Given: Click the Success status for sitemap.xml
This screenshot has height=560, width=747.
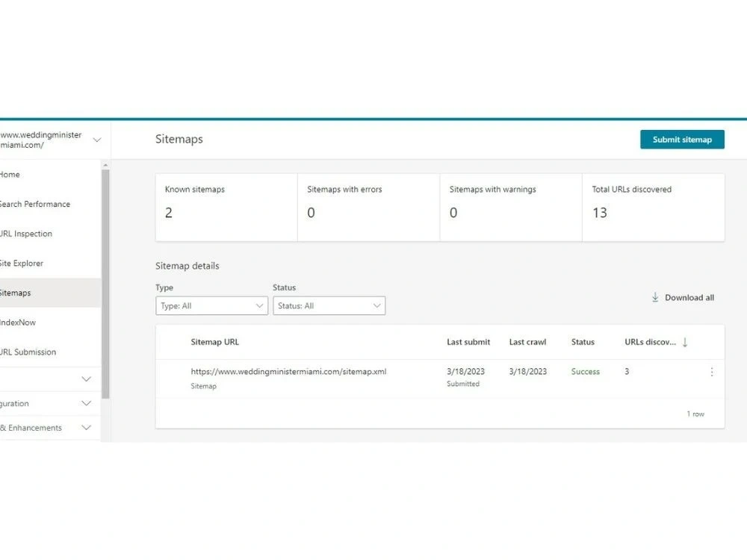Looking at the screenshot, I should click(586, 371).
